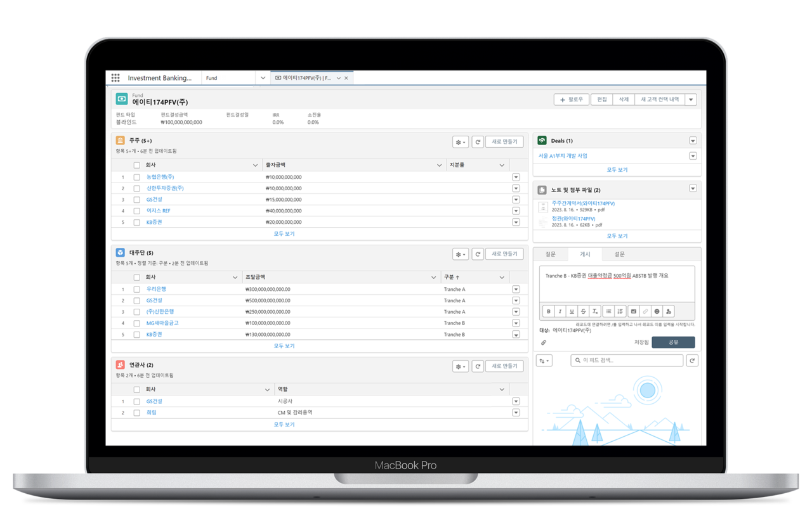Open the App Launcher grid icon
Screen dimensions: 812x516
click(115, 78)
